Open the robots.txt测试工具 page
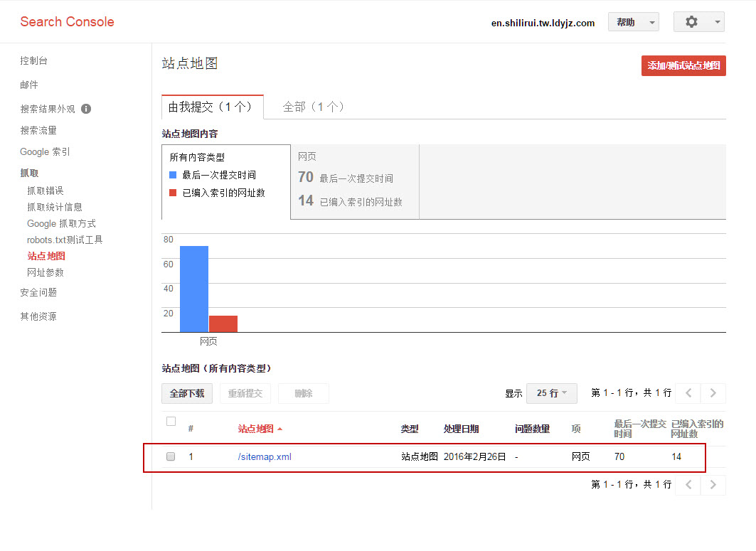This screenshot has height=551, width=756. [64, 240]
